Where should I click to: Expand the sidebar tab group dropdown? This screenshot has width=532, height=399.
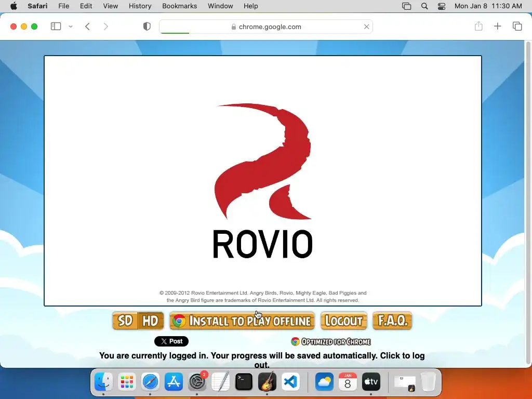click(71, 26)
